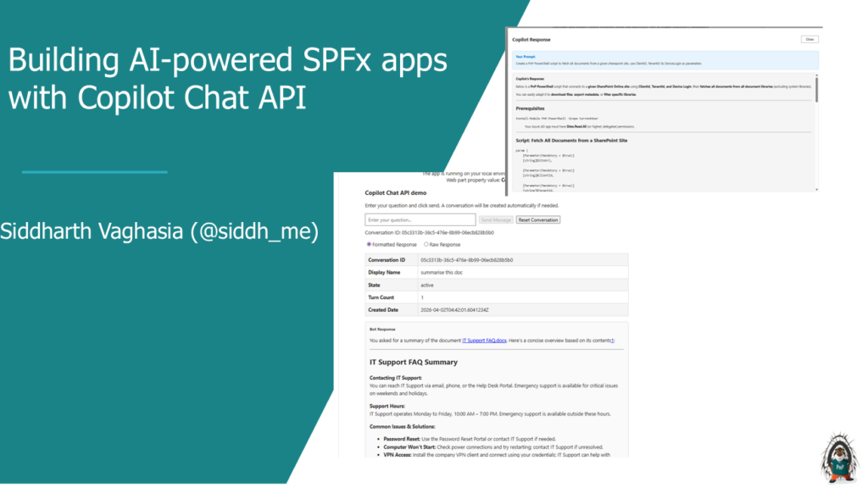Click the 'Install-Module PnP.PowerShell' code line
Screen dimensions: 868x488
(x=557, y=119)
